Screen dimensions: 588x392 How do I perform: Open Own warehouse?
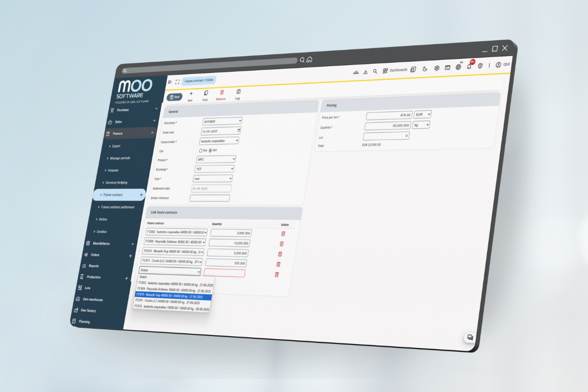92,299
